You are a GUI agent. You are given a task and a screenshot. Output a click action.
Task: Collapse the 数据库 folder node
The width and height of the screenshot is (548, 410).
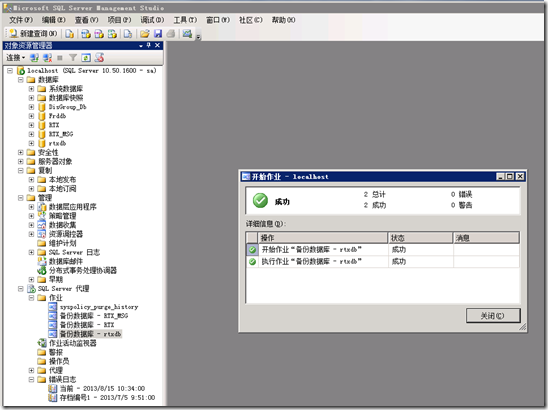pyautogui.click(x=21, y=80)
